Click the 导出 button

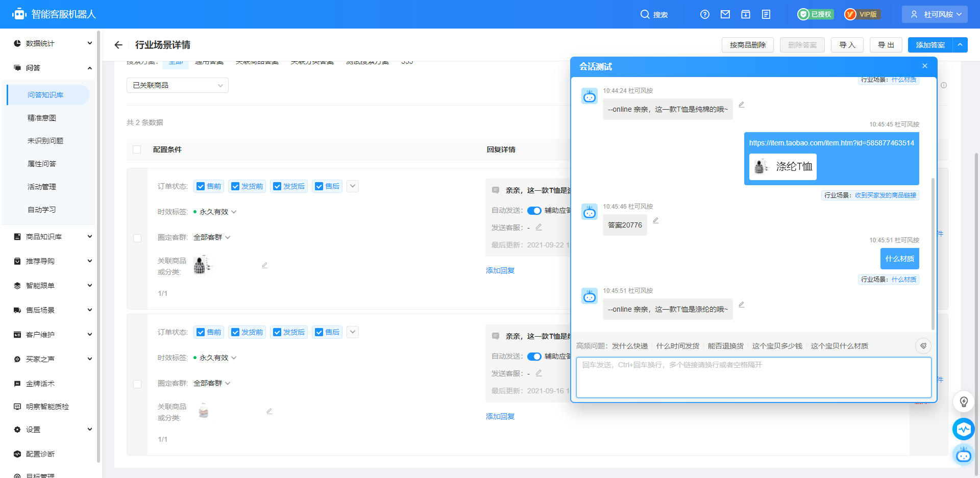[x=886, y=45]
